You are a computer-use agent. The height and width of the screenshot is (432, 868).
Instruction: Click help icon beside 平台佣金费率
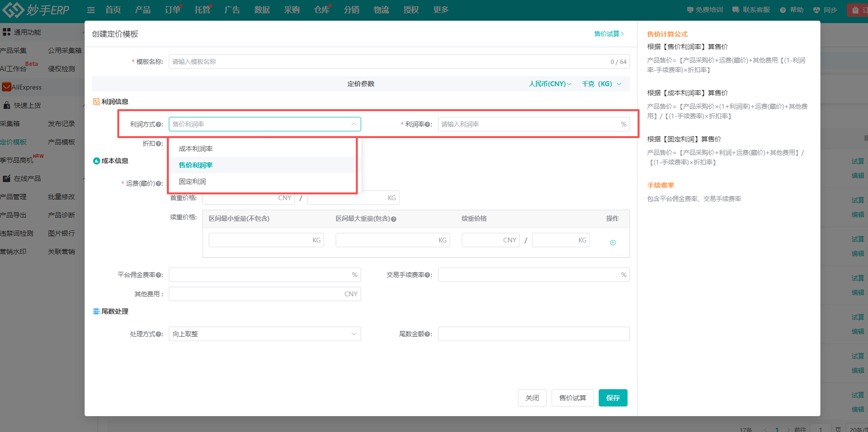click(159, 275)
